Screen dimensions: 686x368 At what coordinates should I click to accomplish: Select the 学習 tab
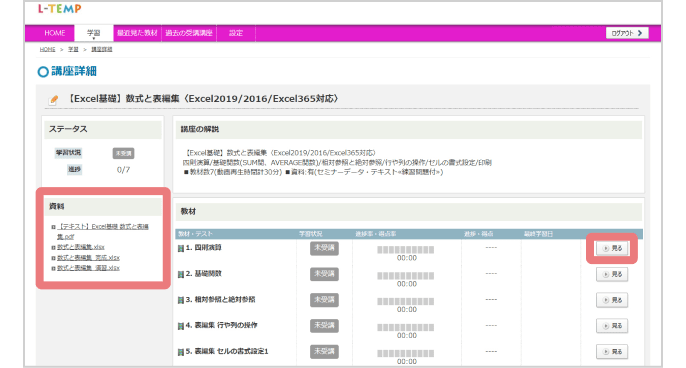point(94,33)
